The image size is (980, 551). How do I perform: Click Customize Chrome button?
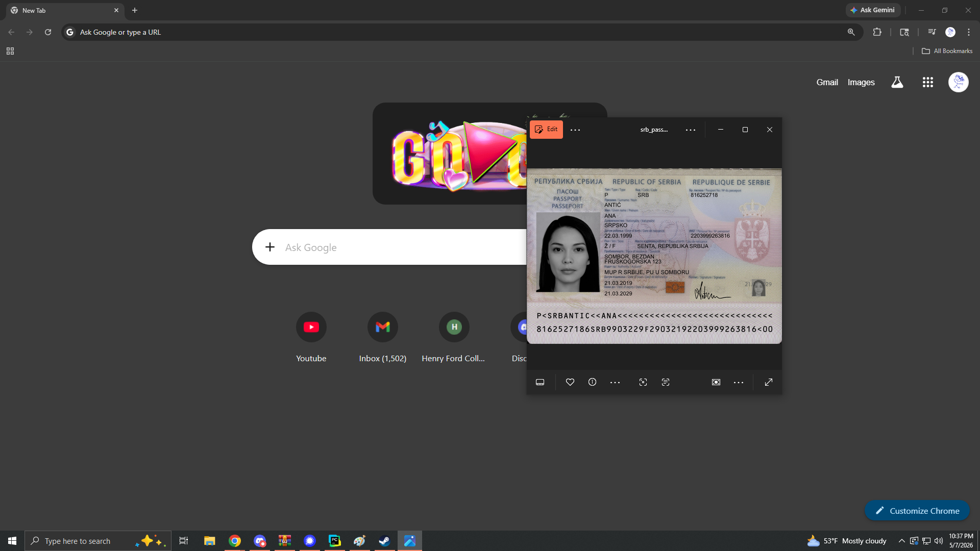[917, 511]
